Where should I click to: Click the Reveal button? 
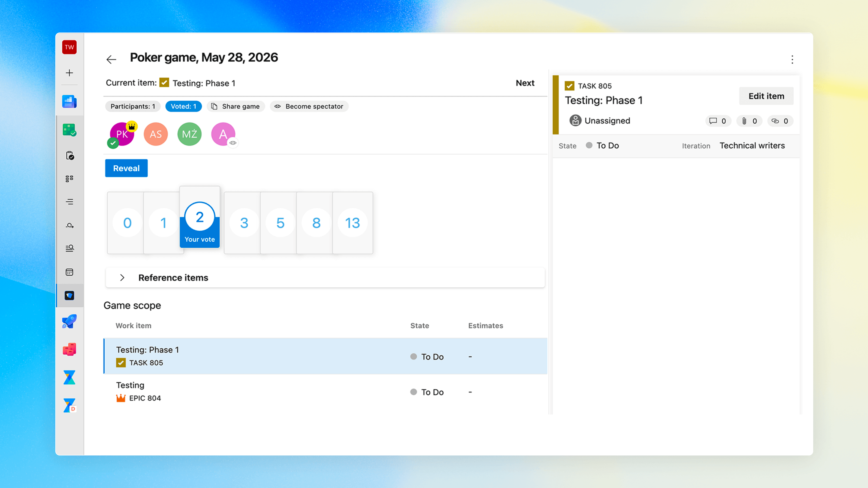pyautogui.click(x=126, y=168)
